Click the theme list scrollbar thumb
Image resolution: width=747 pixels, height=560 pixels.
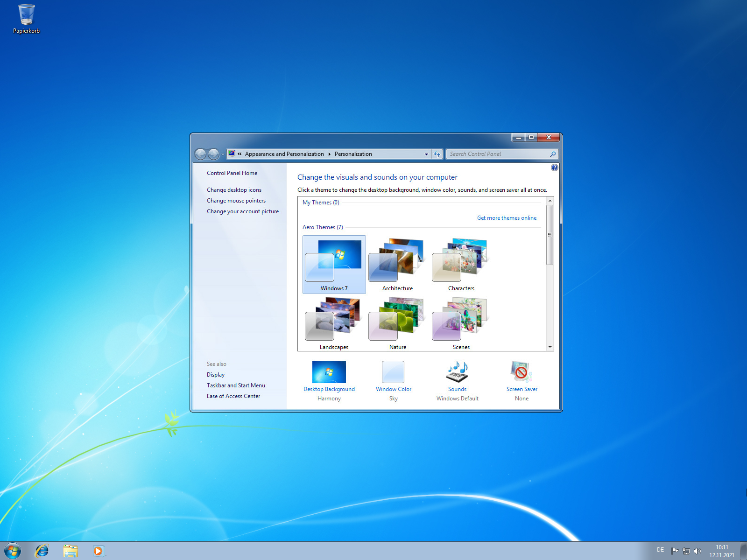[x=550, y=235]
